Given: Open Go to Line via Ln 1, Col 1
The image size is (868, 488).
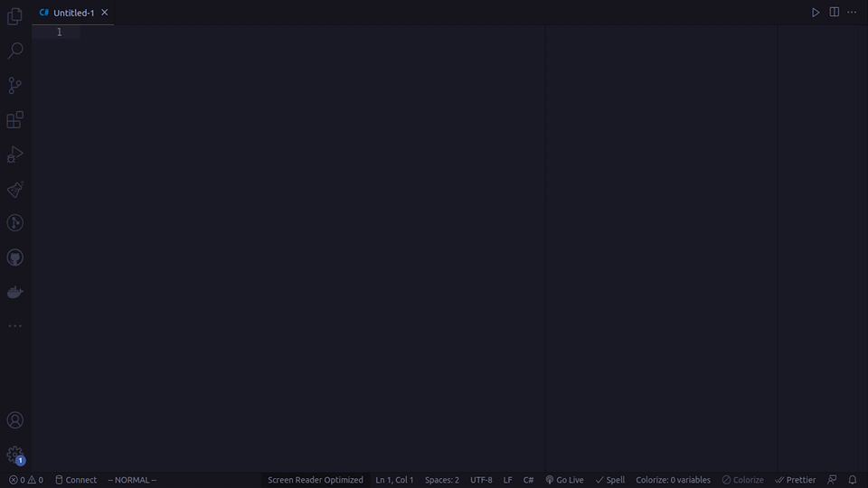Looking at the screenshot, I should pos(394,480).
